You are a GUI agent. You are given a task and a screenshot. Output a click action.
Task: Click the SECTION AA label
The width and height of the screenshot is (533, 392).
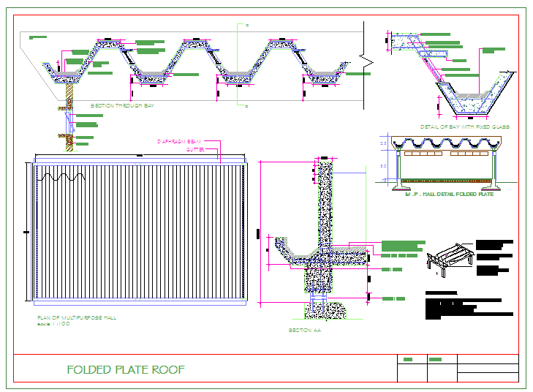point(305,330)
